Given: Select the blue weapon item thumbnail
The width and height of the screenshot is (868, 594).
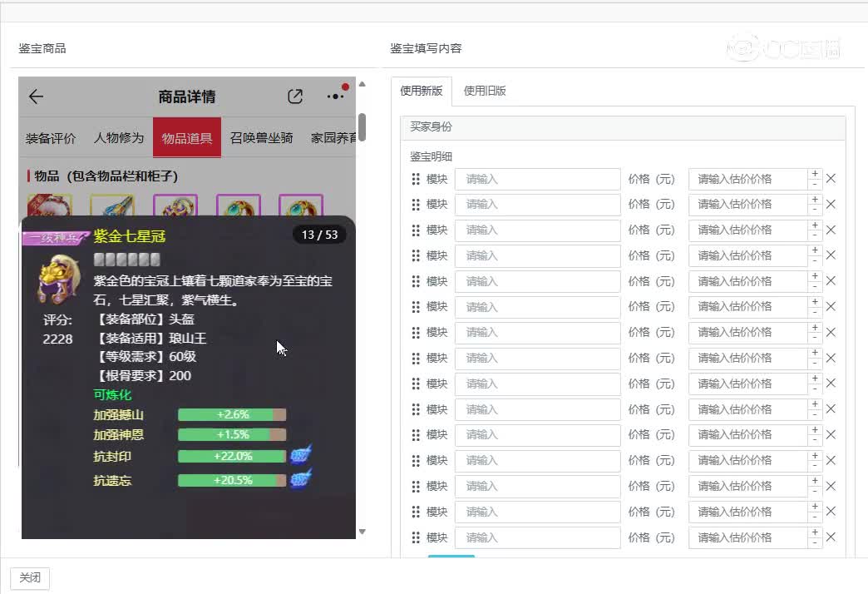Looking at the screenshot, I should coord(112,205).
